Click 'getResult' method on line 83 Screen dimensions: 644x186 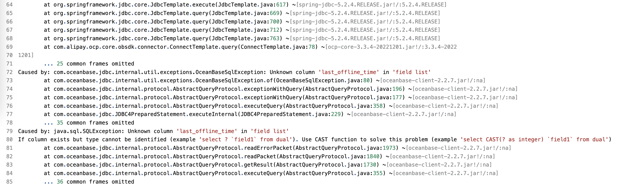(259, 165)
